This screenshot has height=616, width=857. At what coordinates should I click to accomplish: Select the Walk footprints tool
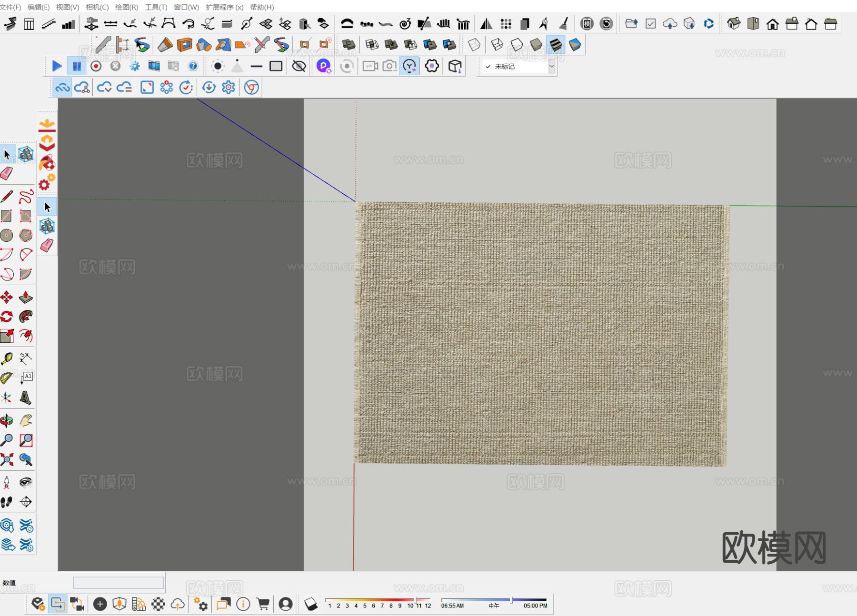click(x=7, y=502)
